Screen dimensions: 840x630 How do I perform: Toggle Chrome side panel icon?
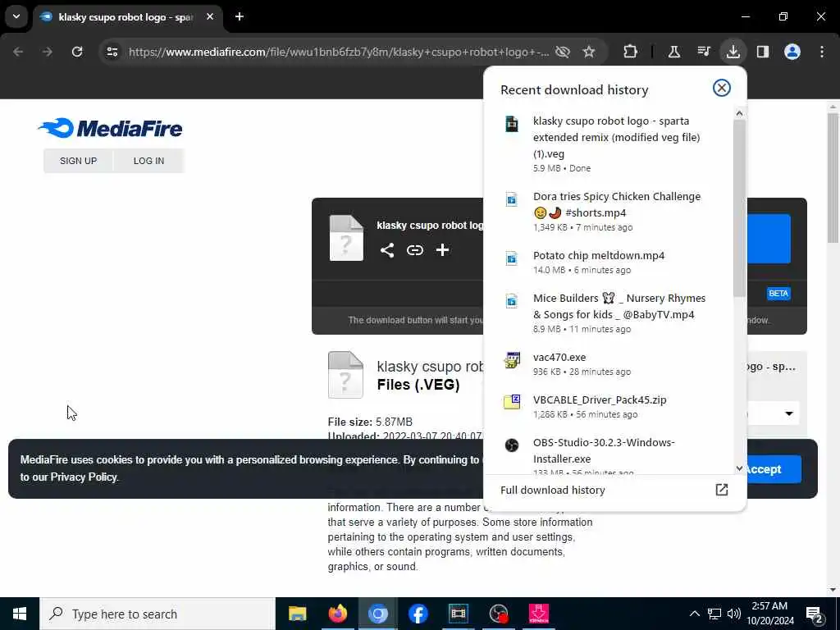[762, 52]
